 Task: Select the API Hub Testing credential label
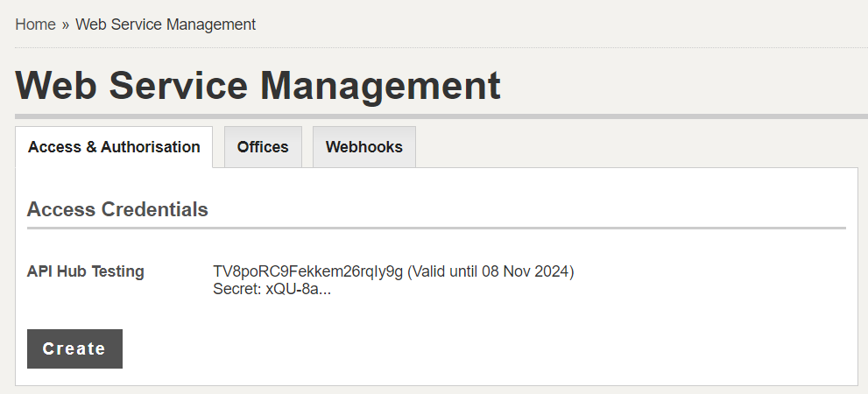point(86,271)
